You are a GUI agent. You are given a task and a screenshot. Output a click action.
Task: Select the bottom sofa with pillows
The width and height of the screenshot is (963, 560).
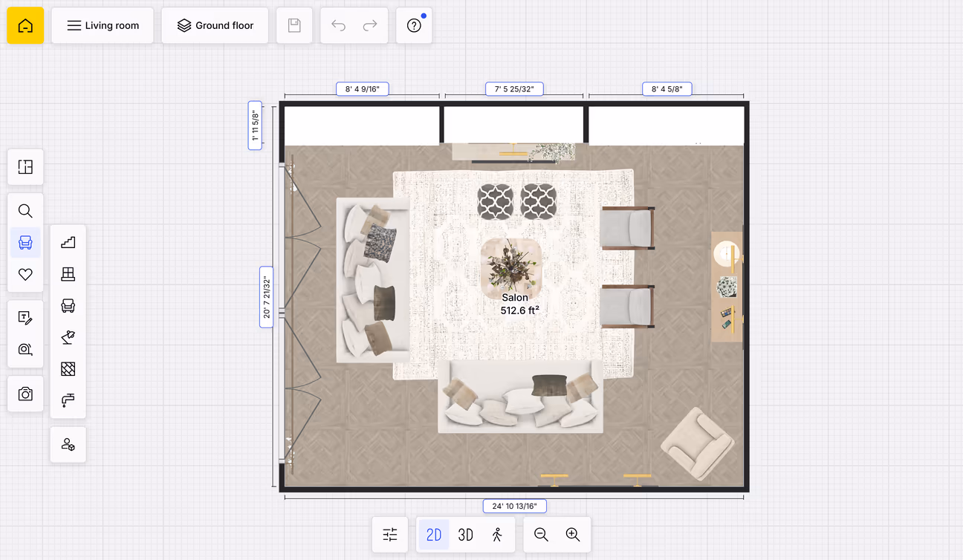coord(520,396)
